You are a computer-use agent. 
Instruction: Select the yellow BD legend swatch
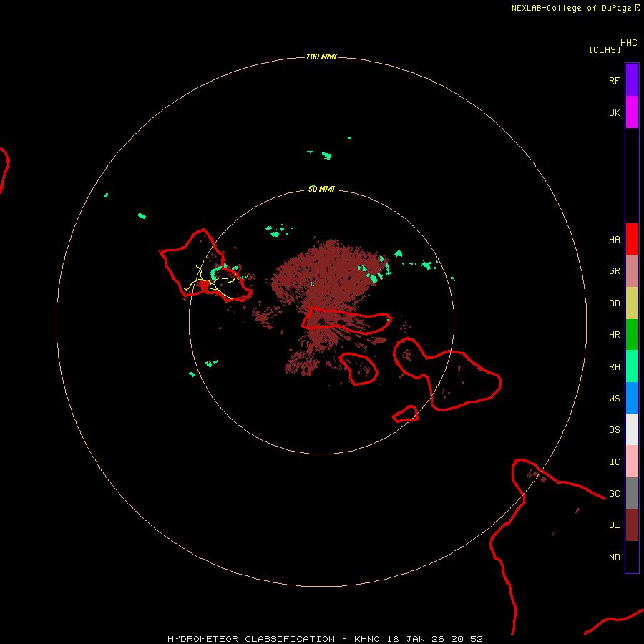(x=632, y=303)
